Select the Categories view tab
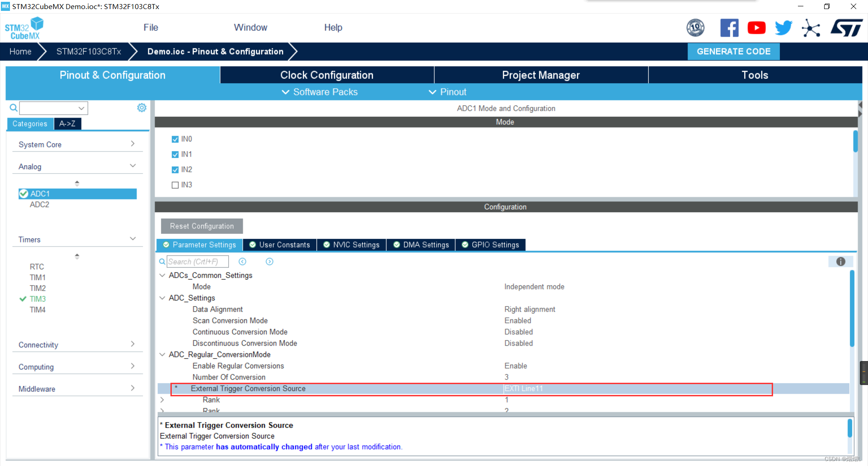 (x=30, y=124)
